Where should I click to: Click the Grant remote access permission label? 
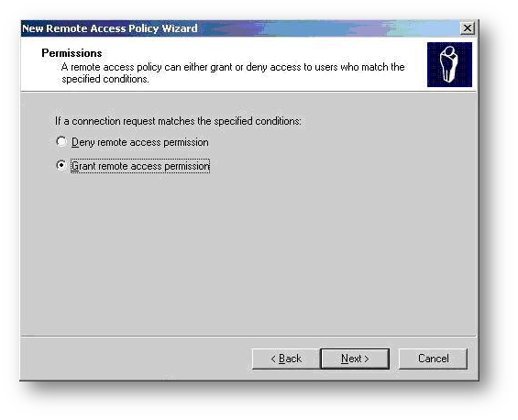pyautogui.click(x=140, y=166)
